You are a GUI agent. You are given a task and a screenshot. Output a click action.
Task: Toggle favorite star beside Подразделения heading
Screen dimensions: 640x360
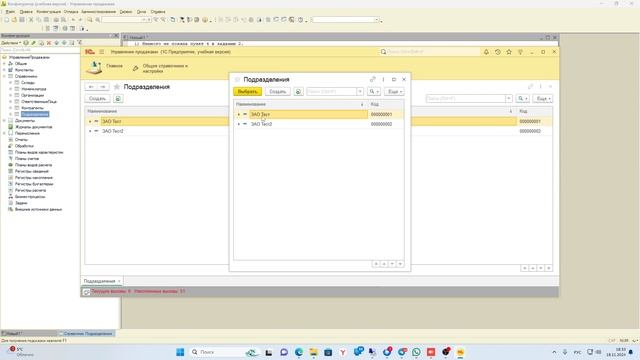(117, 87)
